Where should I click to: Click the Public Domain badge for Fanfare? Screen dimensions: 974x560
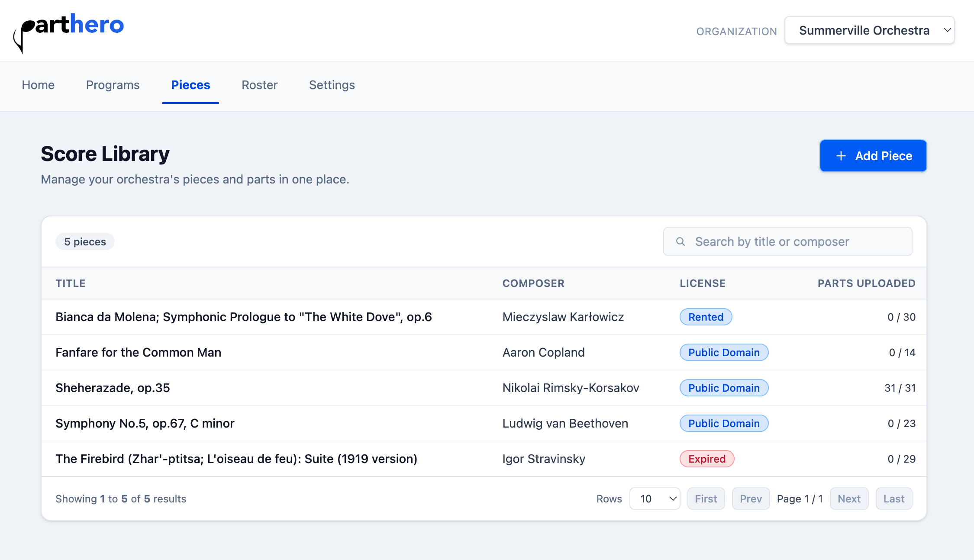tap(723, 352)
